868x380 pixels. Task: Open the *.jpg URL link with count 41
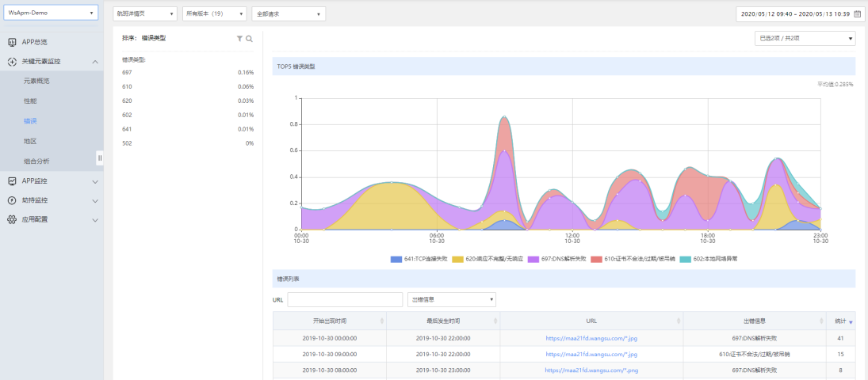click(591, 338)
